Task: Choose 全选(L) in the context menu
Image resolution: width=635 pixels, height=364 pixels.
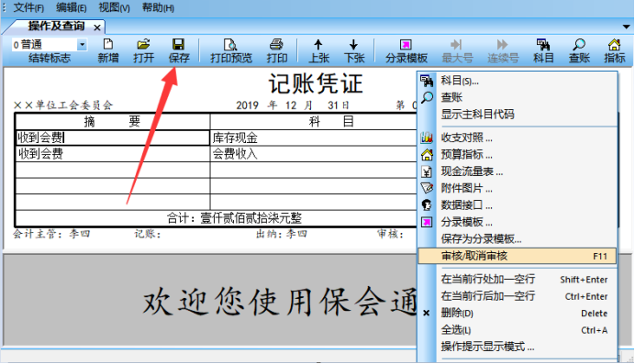Action: [518, 330]
